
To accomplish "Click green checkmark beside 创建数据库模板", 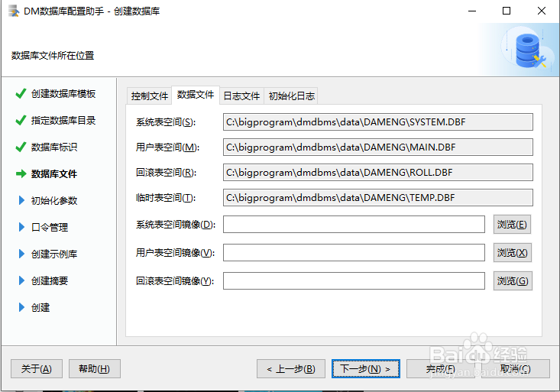I will tap(21, 94).
